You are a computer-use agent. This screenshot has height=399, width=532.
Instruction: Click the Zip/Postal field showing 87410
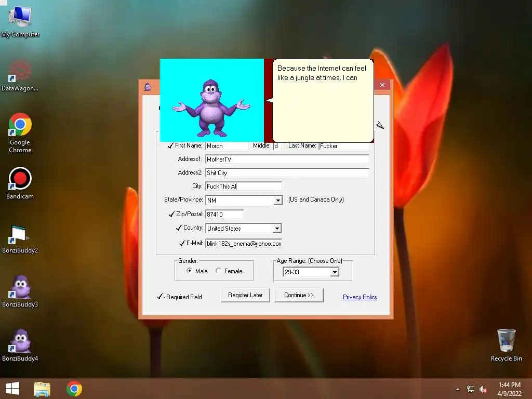click(x=224, y=214)
